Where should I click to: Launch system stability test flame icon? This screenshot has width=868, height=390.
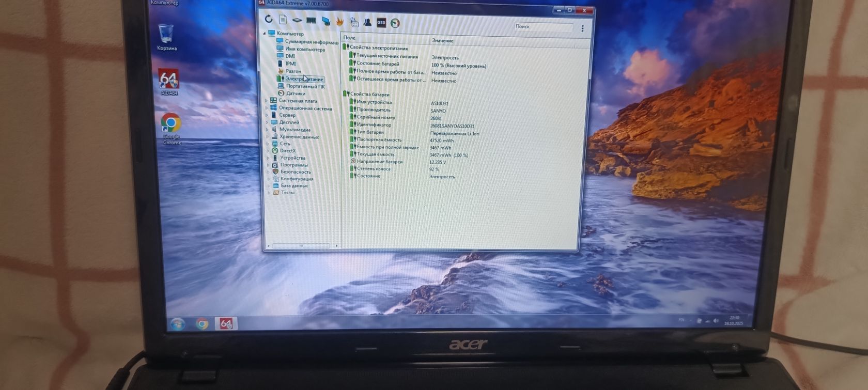(339, 22)
